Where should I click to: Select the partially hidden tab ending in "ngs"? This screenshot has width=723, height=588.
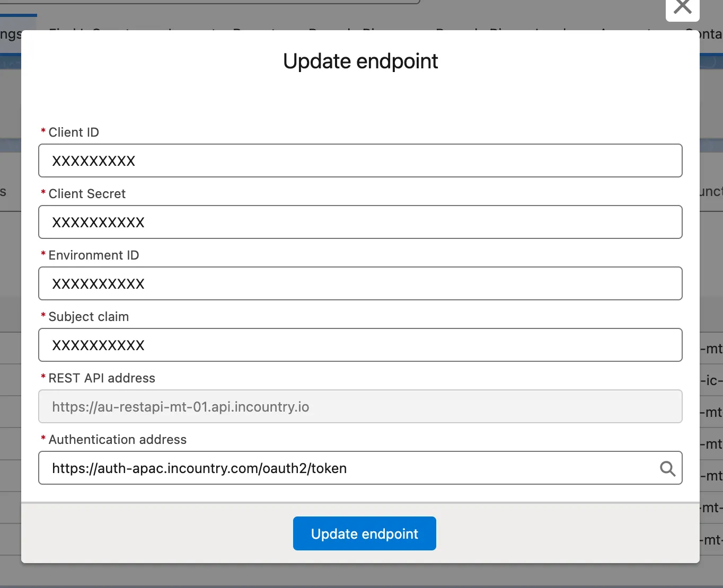pyautogui.click(x=11, y=35)
